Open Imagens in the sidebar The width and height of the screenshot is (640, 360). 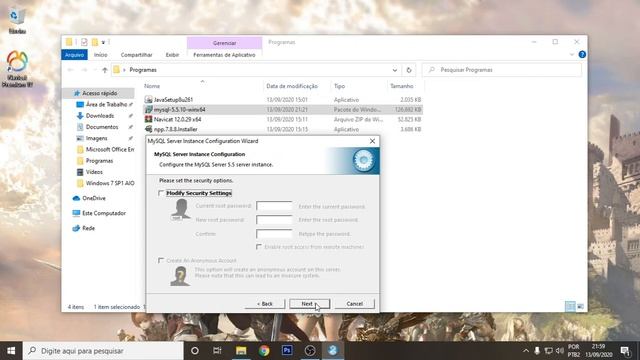96,138
